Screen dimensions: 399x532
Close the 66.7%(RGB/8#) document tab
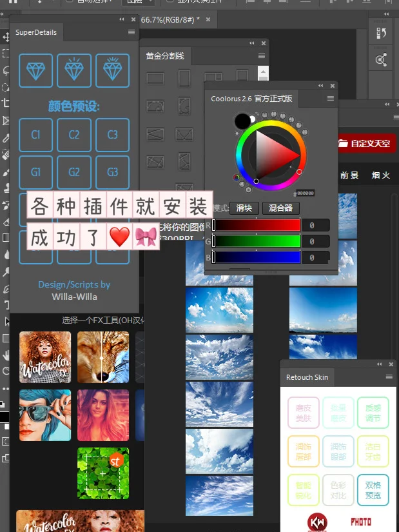(x=208, y=20)
